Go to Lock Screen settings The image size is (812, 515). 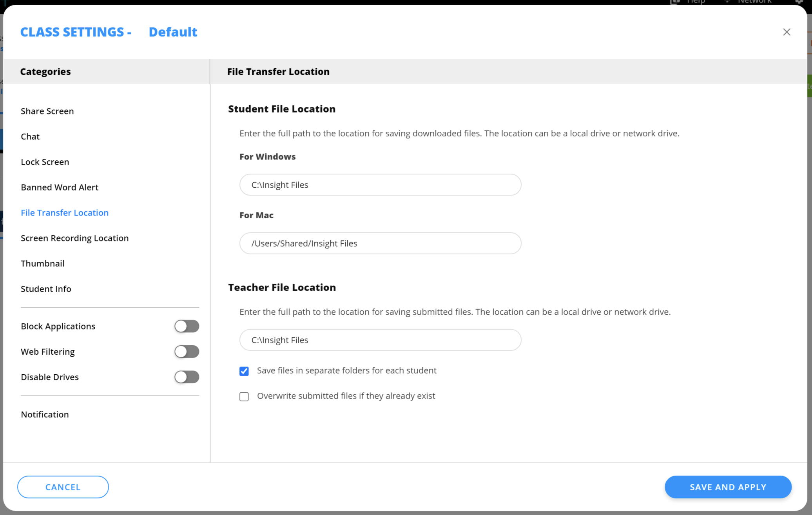[x=45, y=162]
